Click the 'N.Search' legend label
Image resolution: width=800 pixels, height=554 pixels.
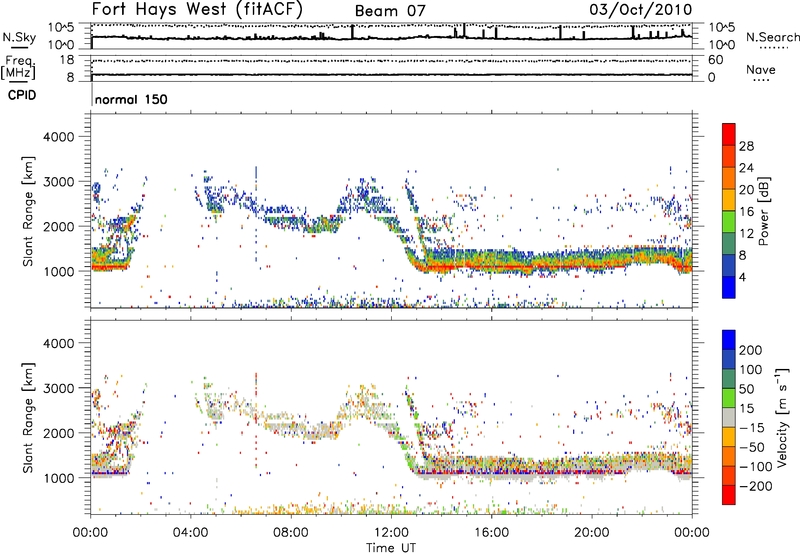coord(772,37)
